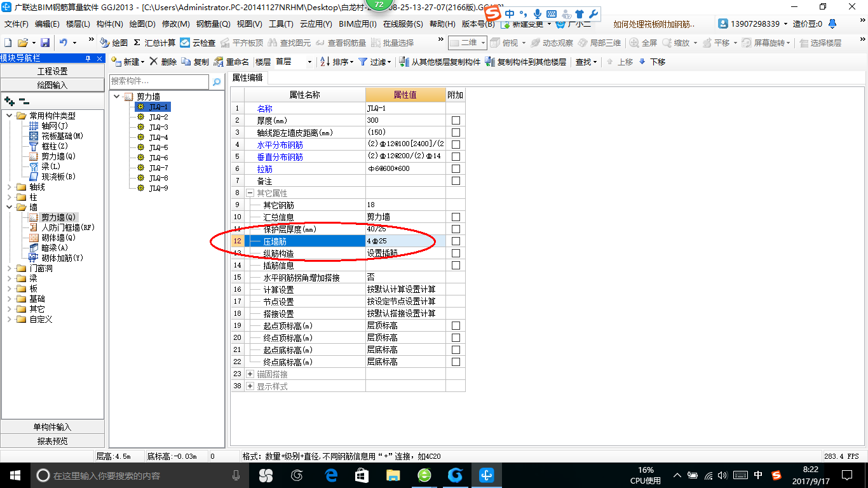This screenshot has width=868, height=488.
Task: Collapse the 其它属性 section
Action: 250,193
